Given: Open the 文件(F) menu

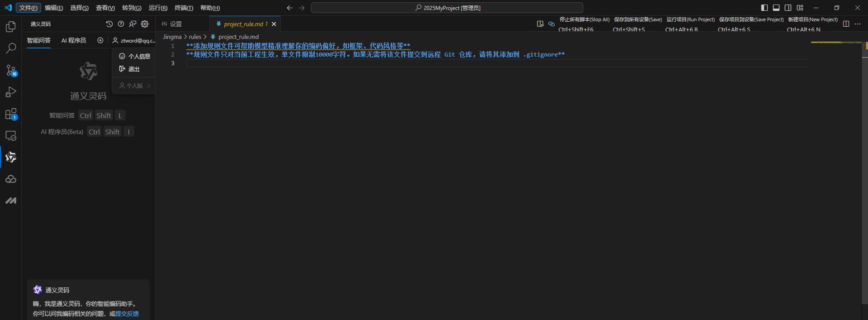Looking at the screenshot, I should tap(28, 8).
